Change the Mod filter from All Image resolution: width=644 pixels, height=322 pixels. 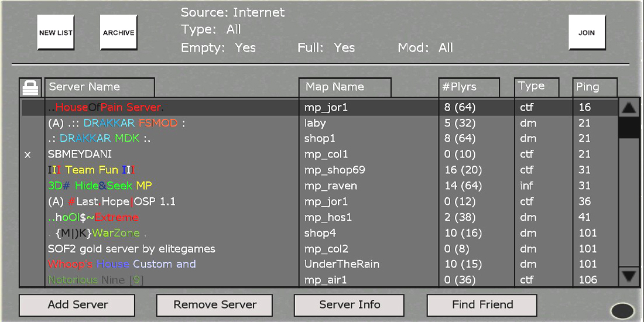[446, 48]
